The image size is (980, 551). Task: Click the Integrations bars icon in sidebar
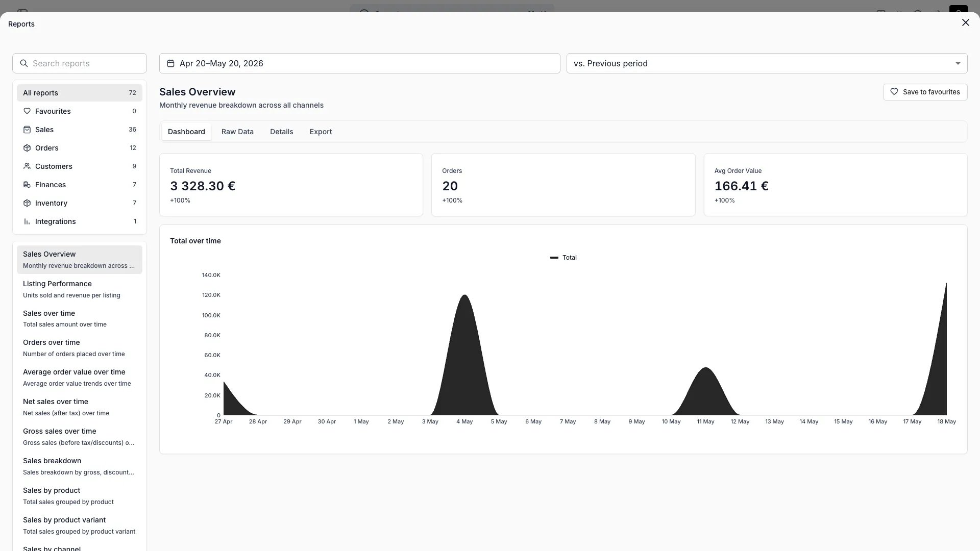(27, 221)
